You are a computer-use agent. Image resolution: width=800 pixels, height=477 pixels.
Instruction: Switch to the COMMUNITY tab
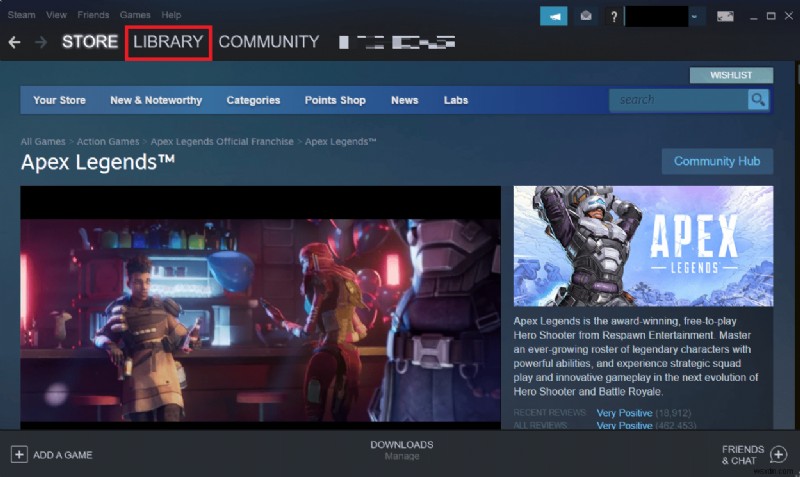(x=269, y=42)
